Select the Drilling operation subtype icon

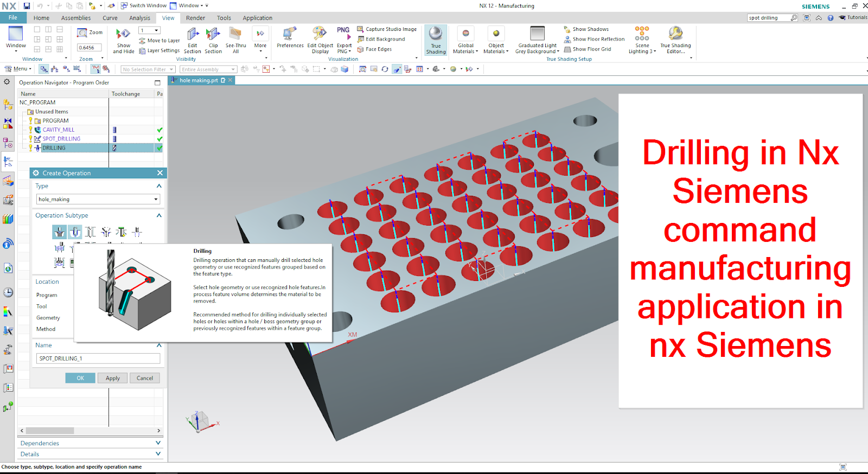tap(75, 232)
